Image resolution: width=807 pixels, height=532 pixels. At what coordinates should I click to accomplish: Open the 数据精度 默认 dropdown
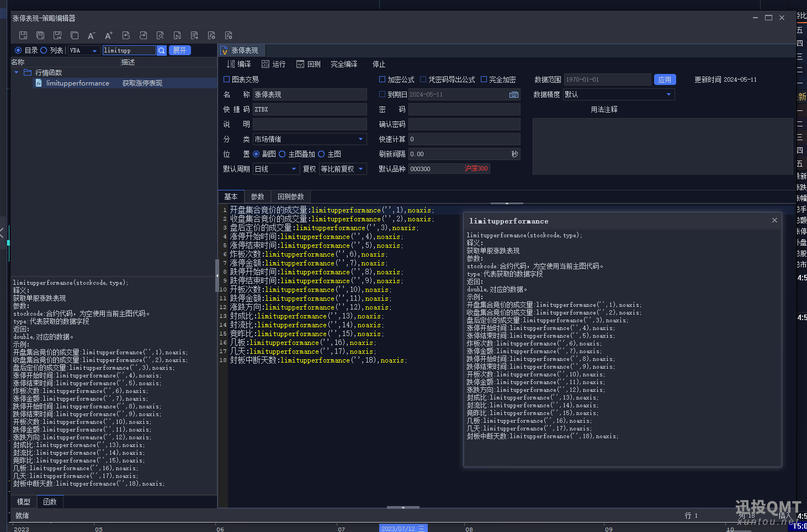pos(619,94)
